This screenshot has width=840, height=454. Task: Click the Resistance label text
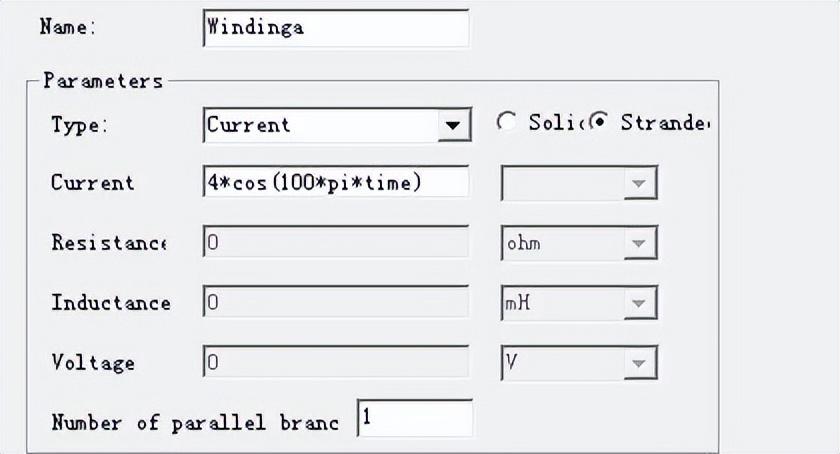[x=109, y=243]
